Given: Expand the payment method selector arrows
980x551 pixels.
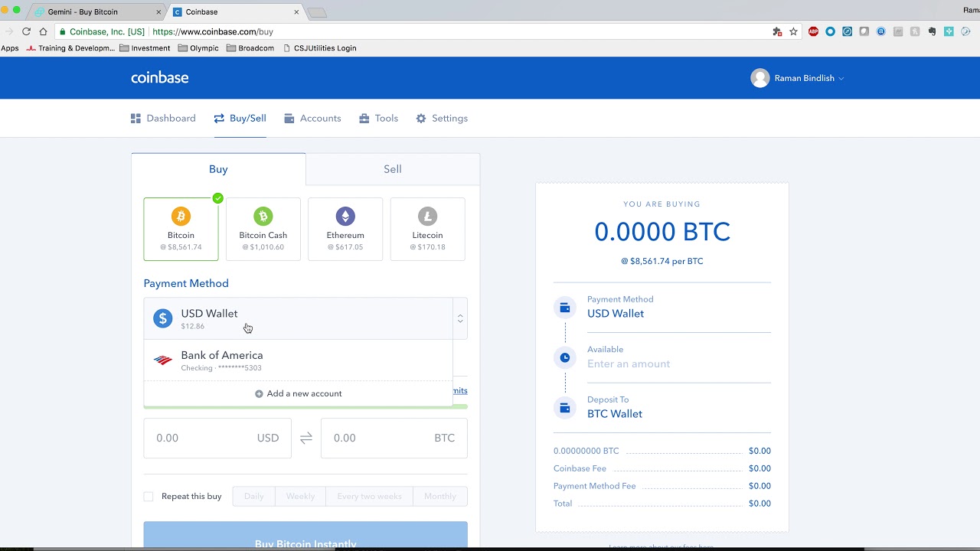Looking at the screenshot, I should tap(460, 318).
